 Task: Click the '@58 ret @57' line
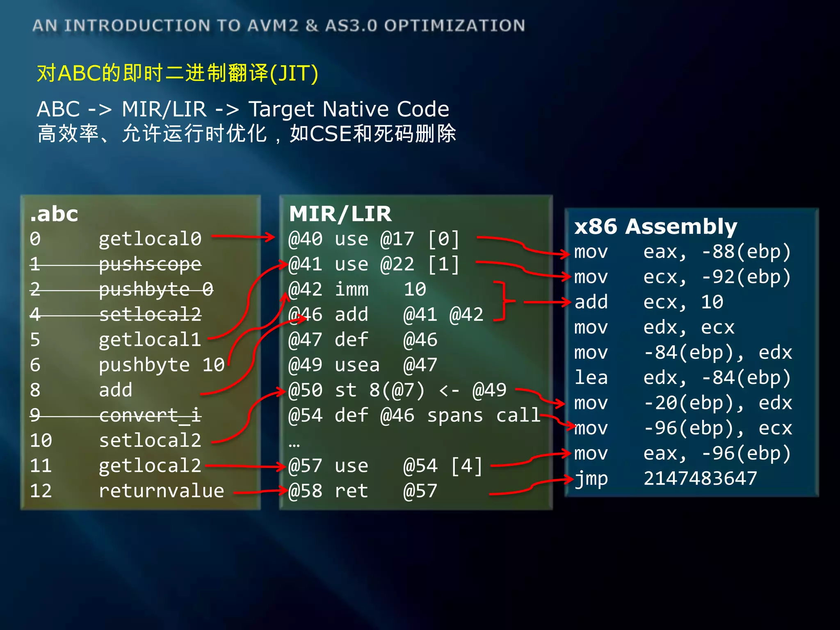click(x=363, y=491)
